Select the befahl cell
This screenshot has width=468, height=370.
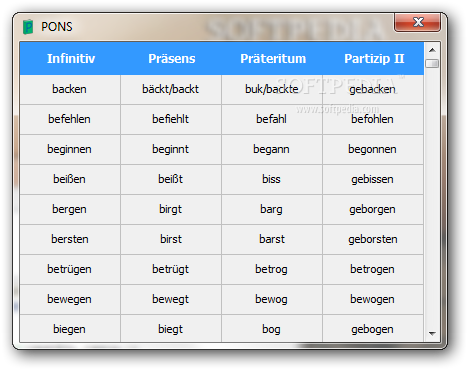[x=272, y=119]
